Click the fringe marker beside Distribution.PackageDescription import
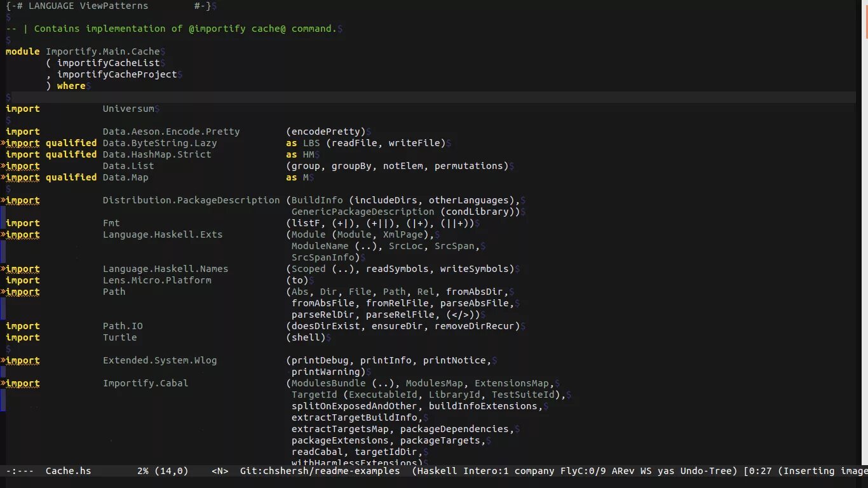The width and height of the screenshot is (868, 488). pos(3,200)
